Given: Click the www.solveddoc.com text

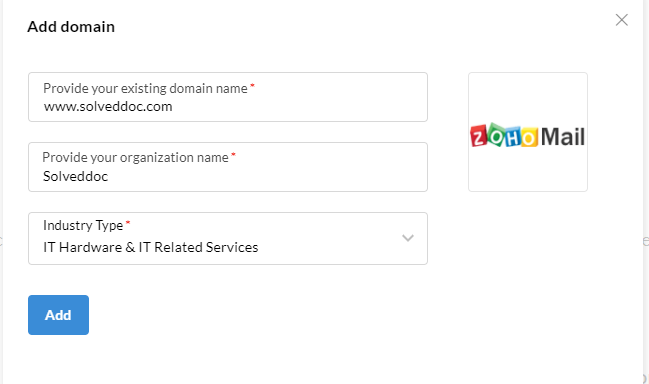Looking at the screenshot, I should (108, 106).
